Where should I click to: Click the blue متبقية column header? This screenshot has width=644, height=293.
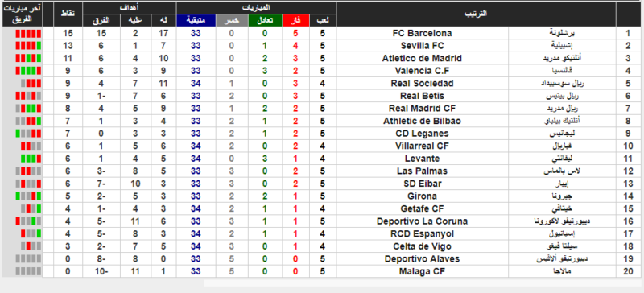[196, 21]
